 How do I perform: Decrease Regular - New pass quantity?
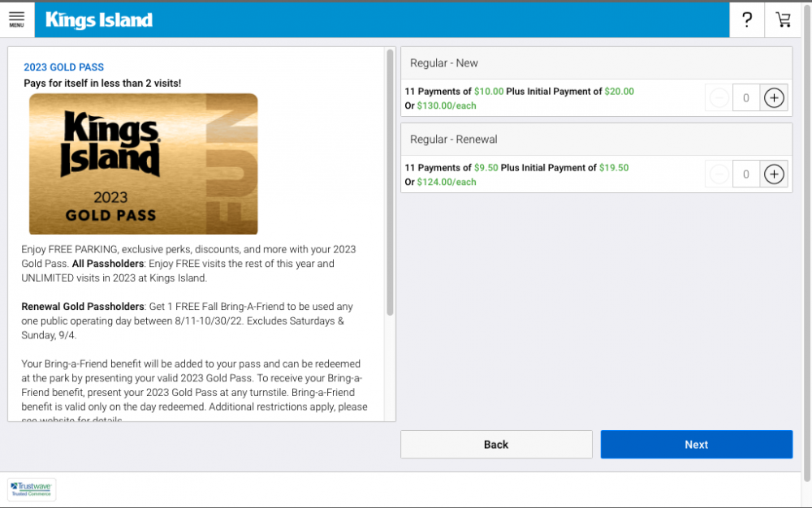(x=719, y=98)
